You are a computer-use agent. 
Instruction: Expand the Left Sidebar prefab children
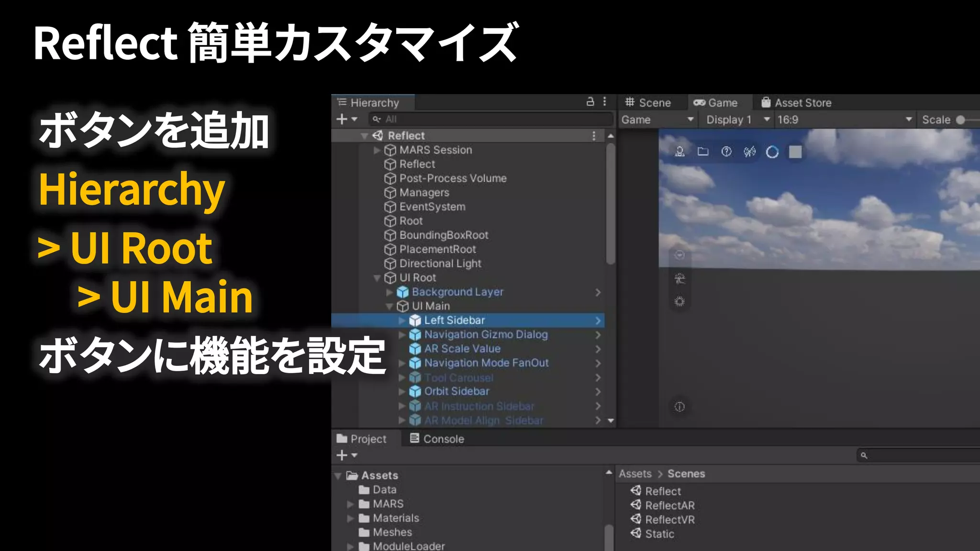402,320
